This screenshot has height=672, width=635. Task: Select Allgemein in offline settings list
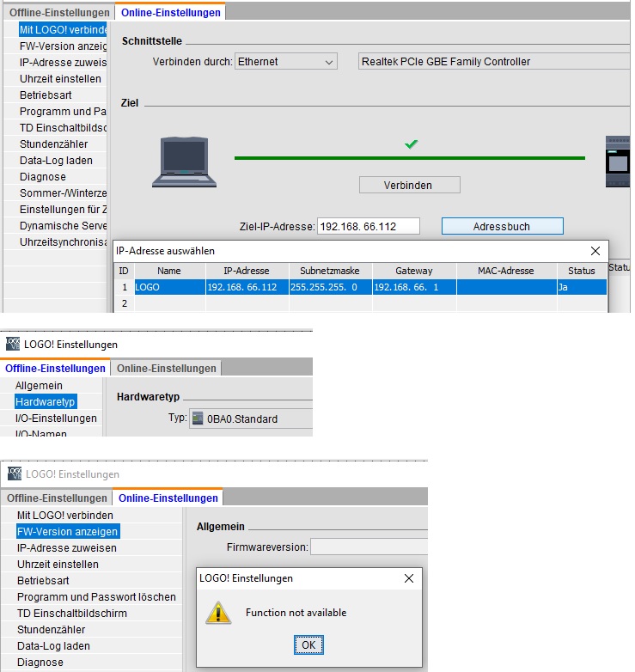click(x=39, y=385)
